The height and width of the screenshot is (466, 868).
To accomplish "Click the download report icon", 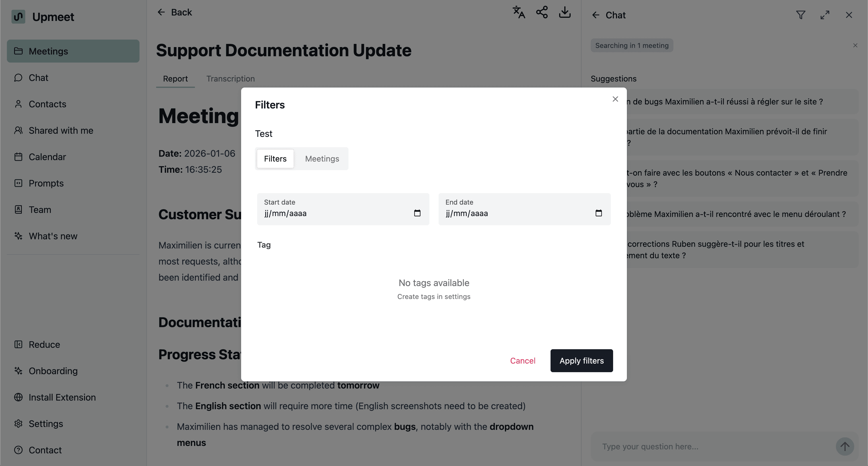I will (x=565, y=12).
